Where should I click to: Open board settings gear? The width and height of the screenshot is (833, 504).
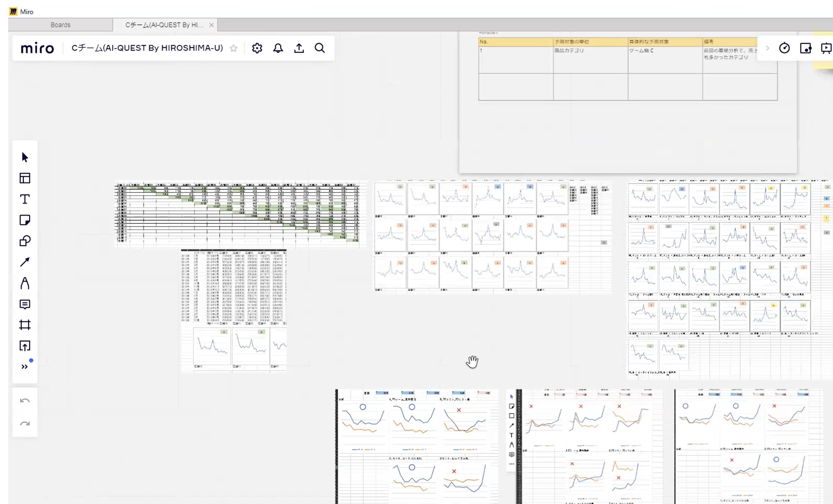pos(257,48)
